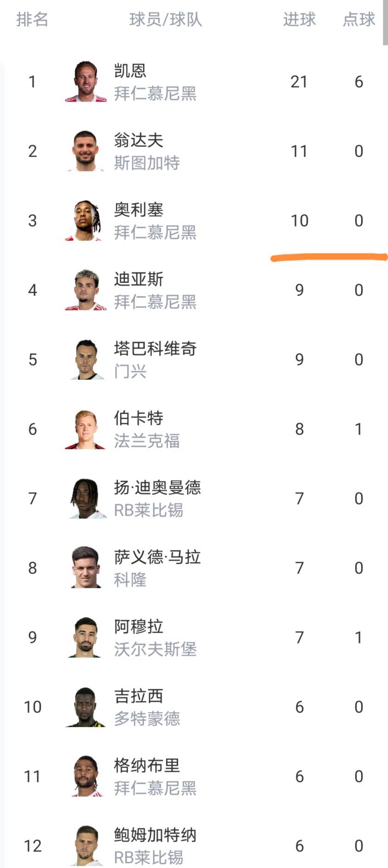Click Kane's player avatar photo
This screenshot has width=388, height=868.
tap(86, 82)
